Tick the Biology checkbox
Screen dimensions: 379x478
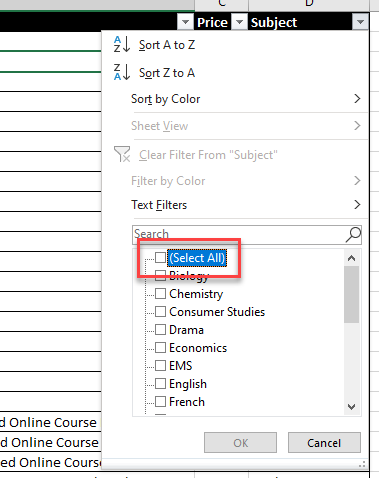(x=160, y=275)
